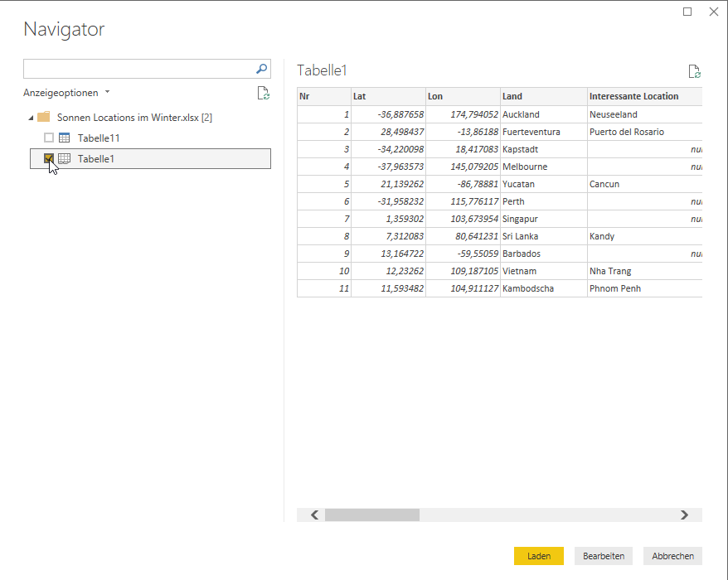Image resolution: width=728 pixels, height=580 pixels.
Task: Click the Neuseeland cell
Action: click(x=644, y=114)
